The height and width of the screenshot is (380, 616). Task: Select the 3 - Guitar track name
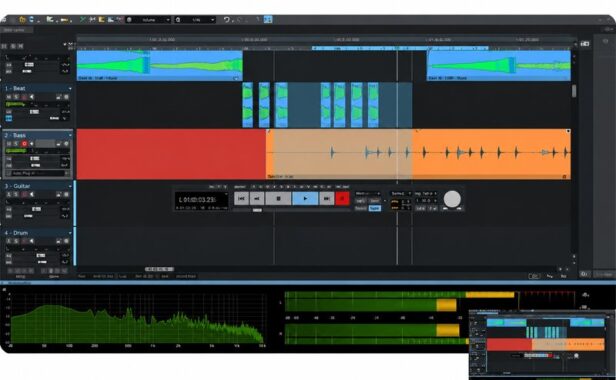coord(17,186)
